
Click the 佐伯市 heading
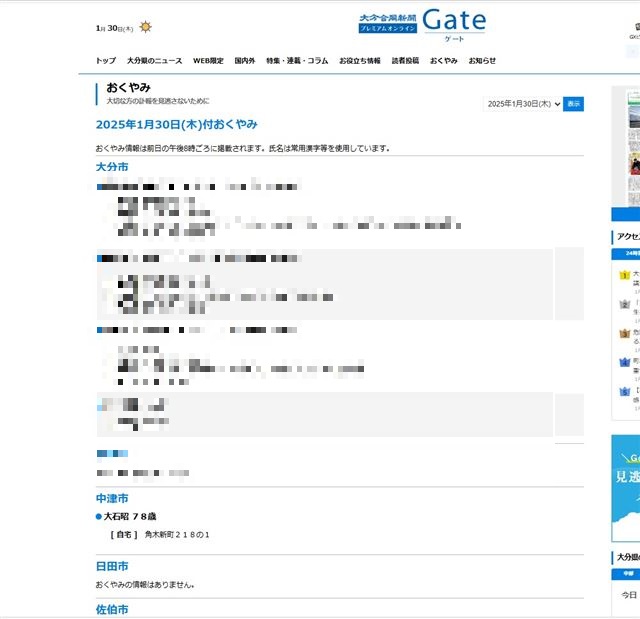112,609
